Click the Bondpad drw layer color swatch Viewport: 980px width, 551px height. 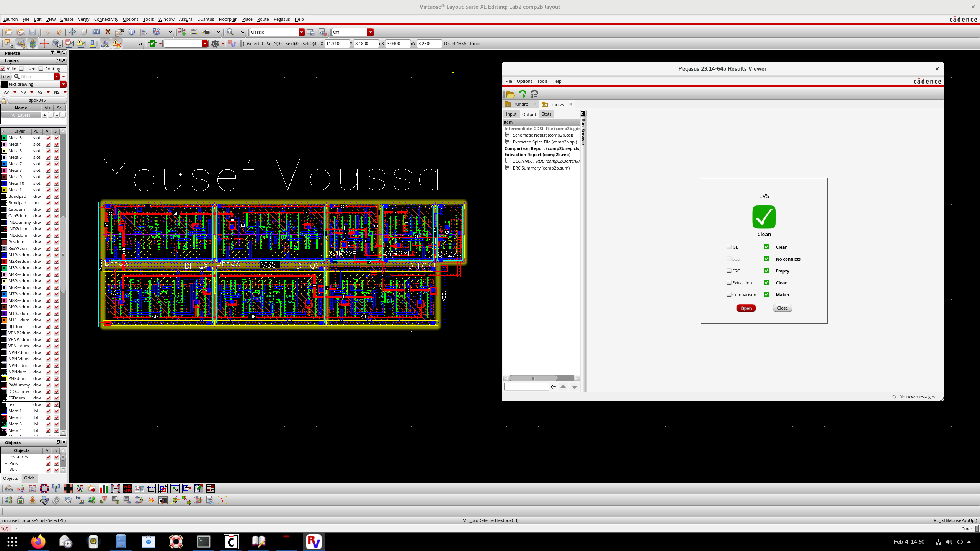pyautogui.click(x=4, y=196)
